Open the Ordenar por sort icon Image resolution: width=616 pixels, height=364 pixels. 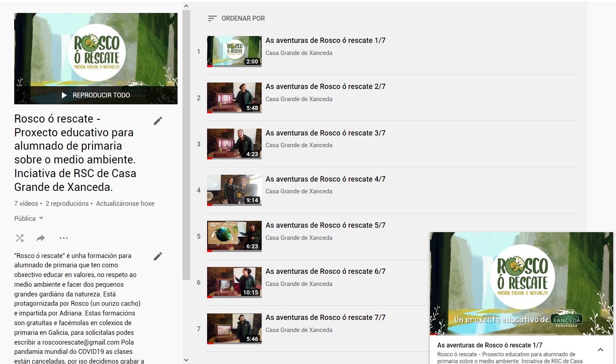[212, 19]
